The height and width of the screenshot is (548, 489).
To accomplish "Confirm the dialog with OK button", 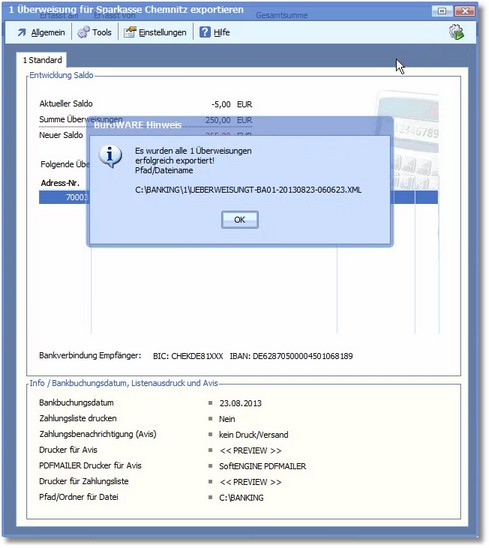I will [x=240, y=220].
